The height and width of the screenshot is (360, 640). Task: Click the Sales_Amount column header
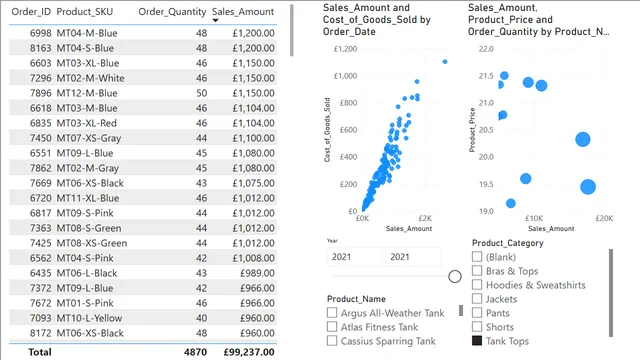pyautogui.click(x=243, y=12)
